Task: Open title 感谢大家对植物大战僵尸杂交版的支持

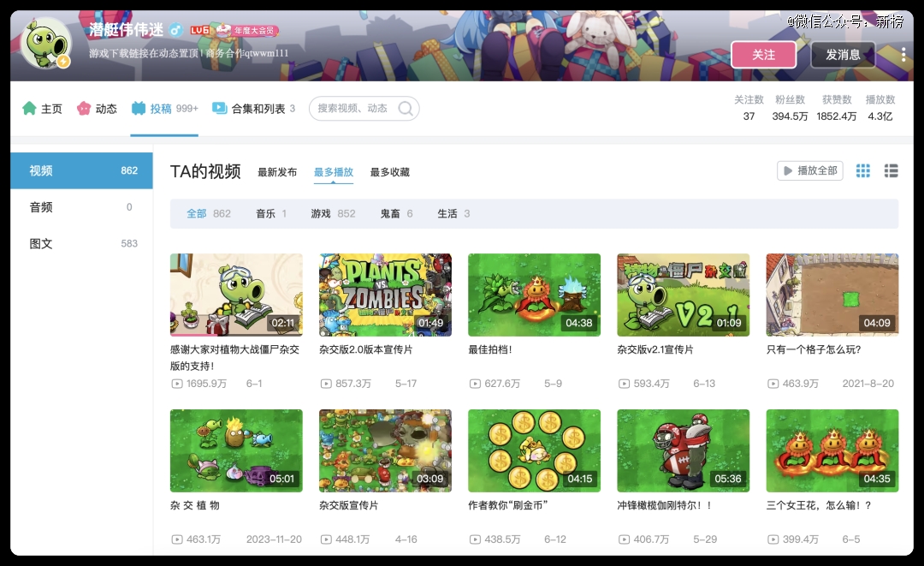Action: [x=234, y=357]
